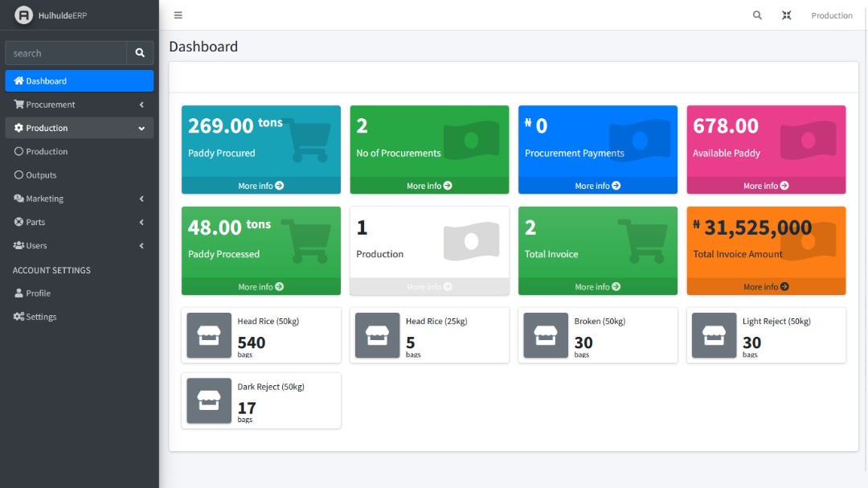Click the sidebar search input field
This screenshot has width=868, height=488.
click(66, 53)
